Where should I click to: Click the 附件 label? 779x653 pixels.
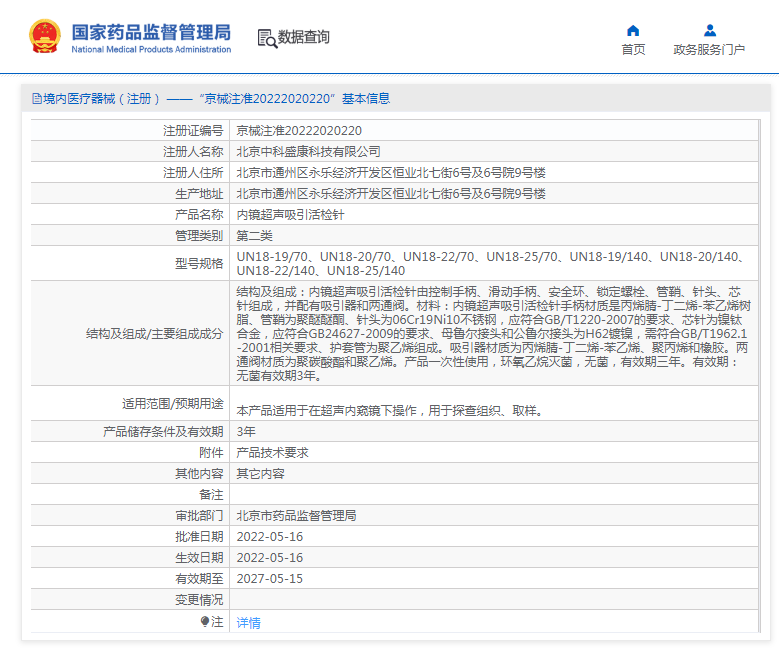tap(211, 452)
